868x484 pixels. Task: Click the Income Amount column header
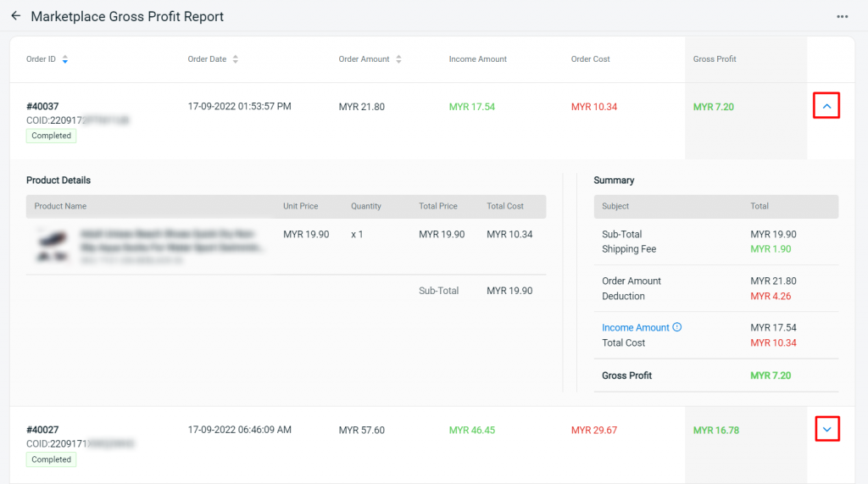(x=477, y=59)
